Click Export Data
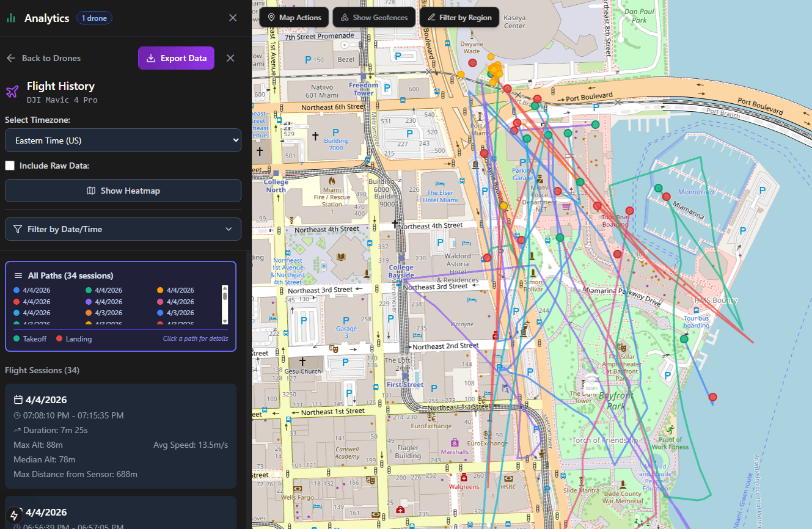 tap(176, 58)
